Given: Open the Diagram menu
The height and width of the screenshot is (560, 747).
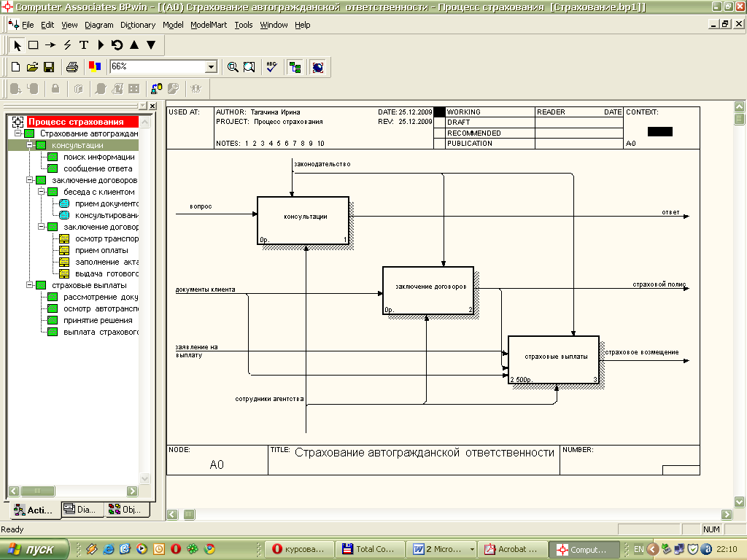Looking at the screenshot, I should 99,25.
